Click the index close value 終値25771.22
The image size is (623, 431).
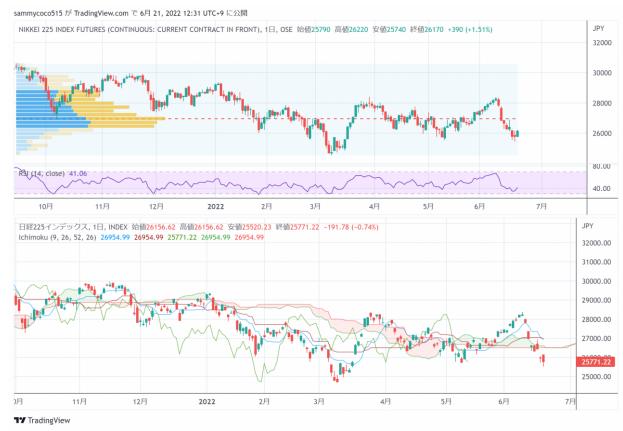click(x=298, y=227)
